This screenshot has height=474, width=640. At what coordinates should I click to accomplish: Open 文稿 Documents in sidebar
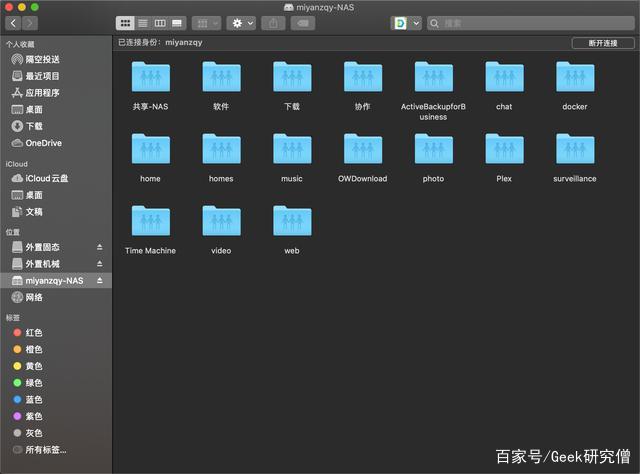tap(56, 212)
